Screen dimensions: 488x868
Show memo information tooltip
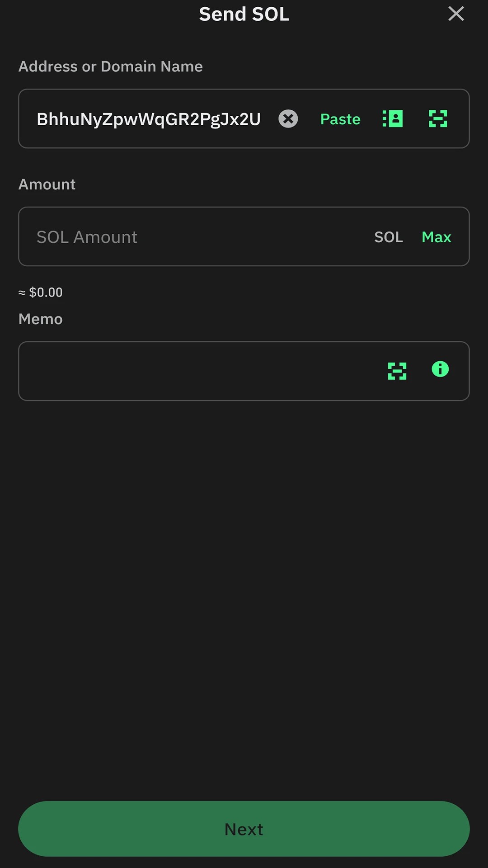point(440,369)
